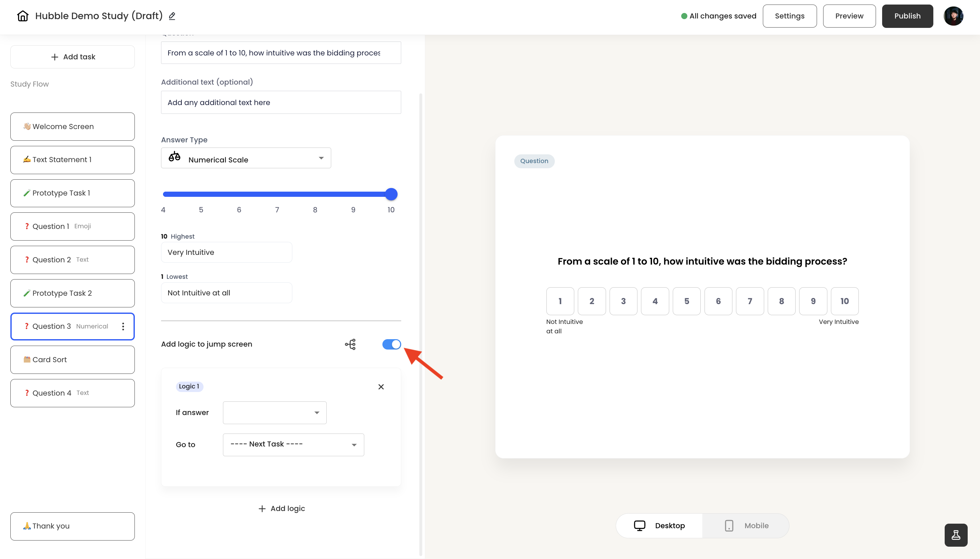Click the plus icon beside Add task
This screenshot has height=559, width=980.
coord(54,57)
